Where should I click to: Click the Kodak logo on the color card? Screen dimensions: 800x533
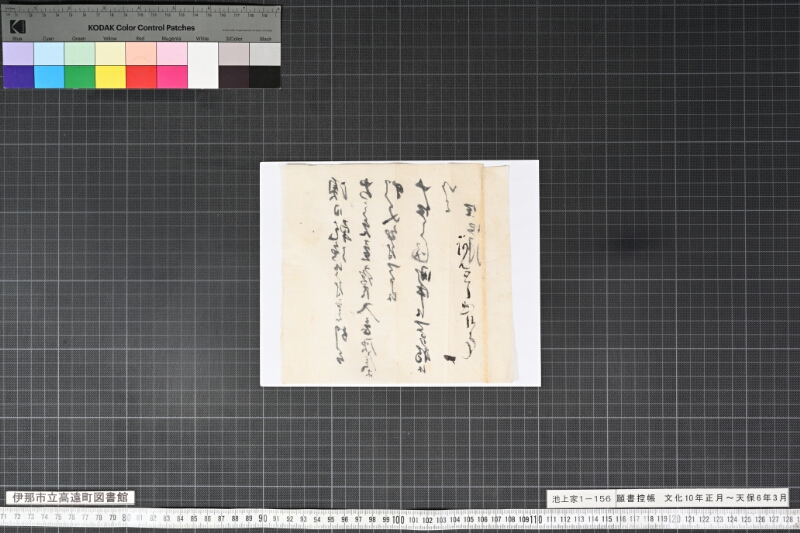pyautogui.click(x=17, y=27)
